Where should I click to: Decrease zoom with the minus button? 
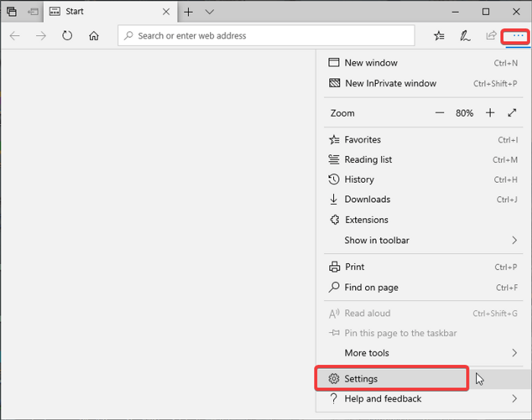(x=440, y=113)
